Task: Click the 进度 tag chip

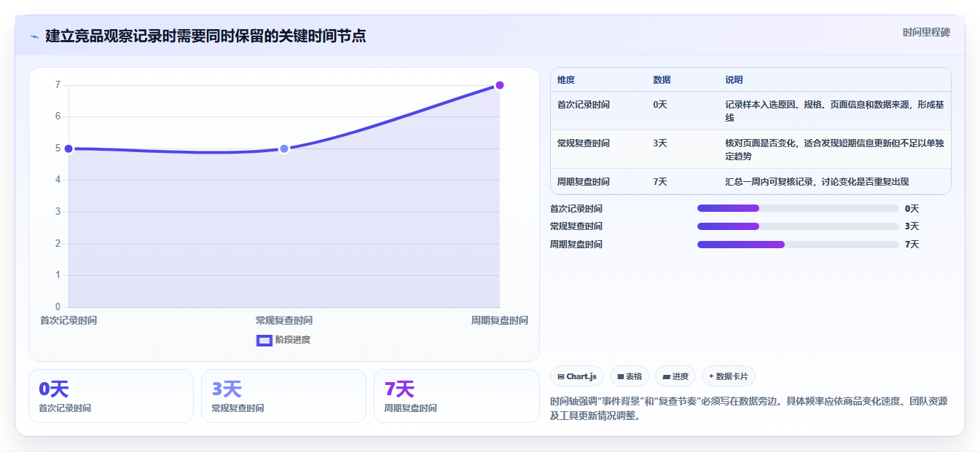Action: 675,376
